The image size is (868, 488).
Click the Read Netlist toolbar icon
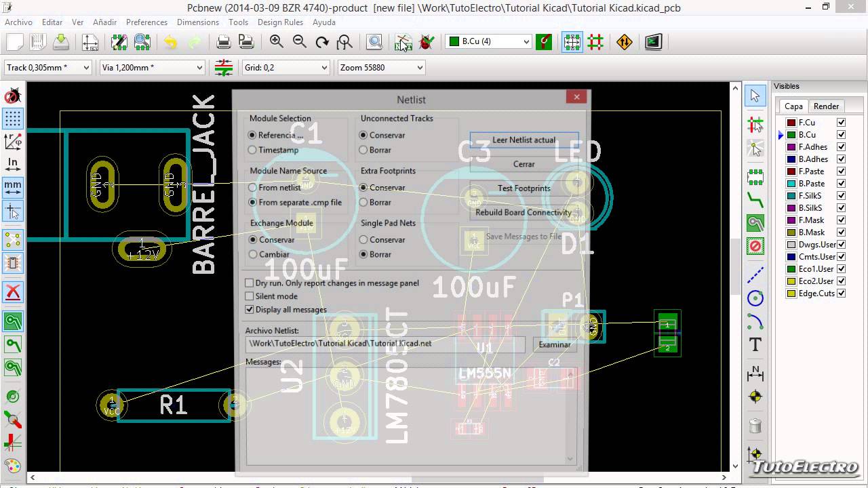(x=403, y=42)
